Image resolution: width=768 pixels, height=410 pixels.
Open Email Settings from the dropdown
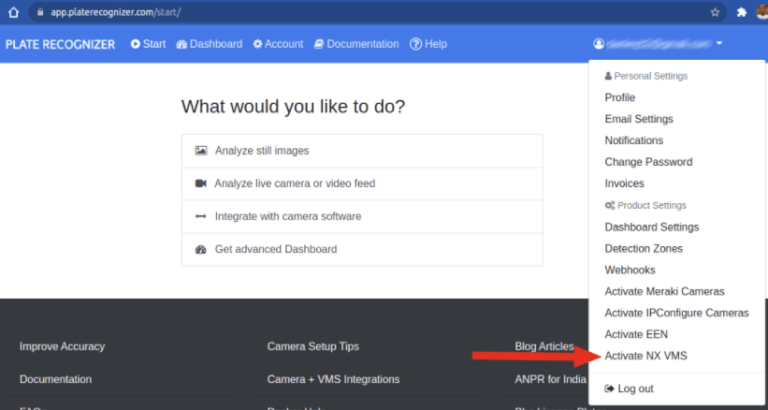[639, 119]
